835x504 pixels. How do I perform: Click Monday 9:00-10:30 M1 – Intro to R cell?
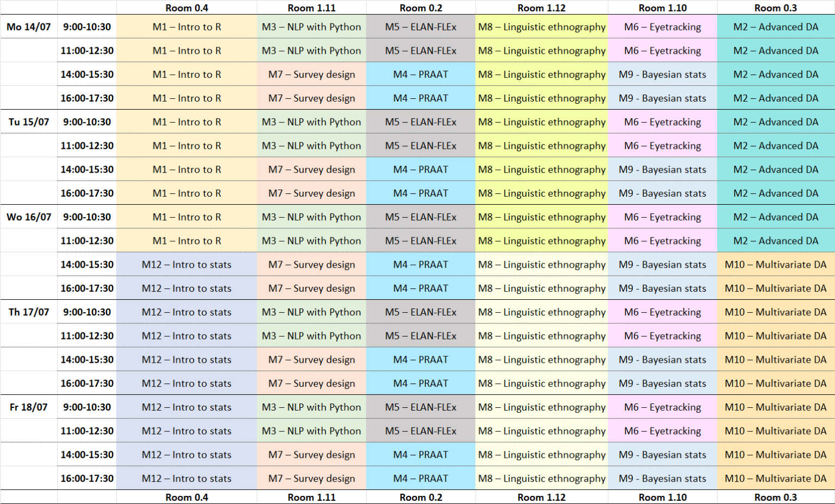coord(186,27)
